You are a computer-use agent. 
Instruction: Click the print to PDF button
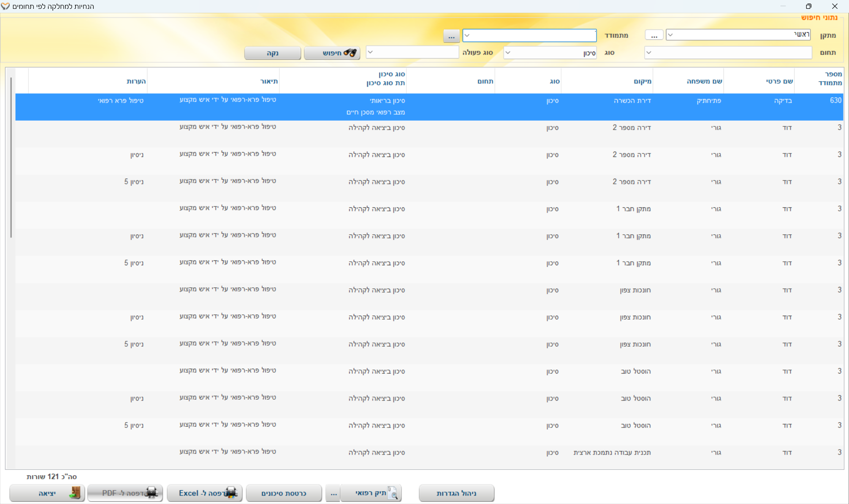[125, 493]
